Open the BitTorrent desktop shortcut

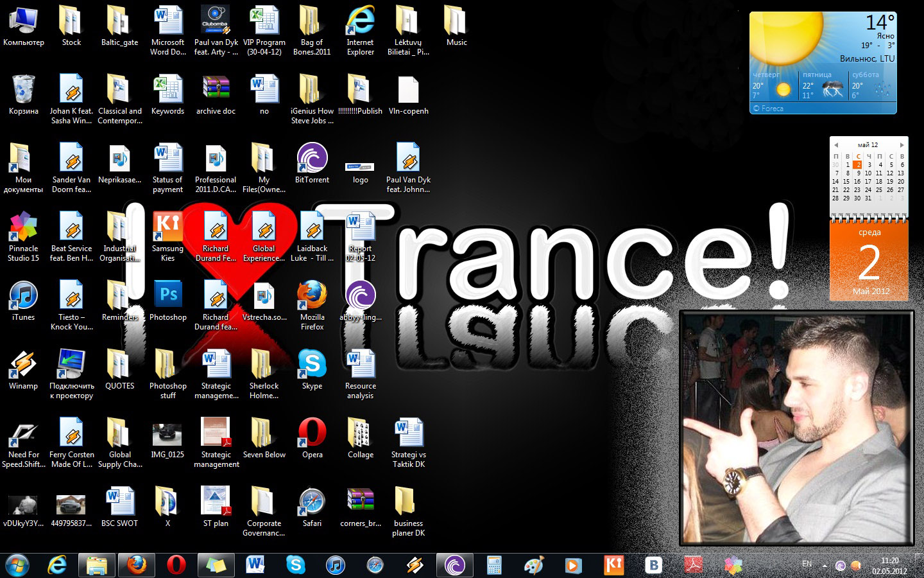pyautogui.click(x=312, y=159)
